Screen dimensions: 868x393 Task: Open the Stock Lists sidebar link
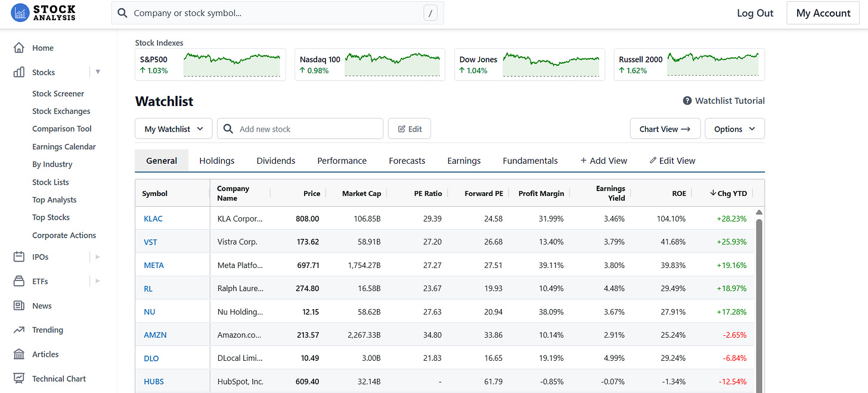(x=51, y=182)
